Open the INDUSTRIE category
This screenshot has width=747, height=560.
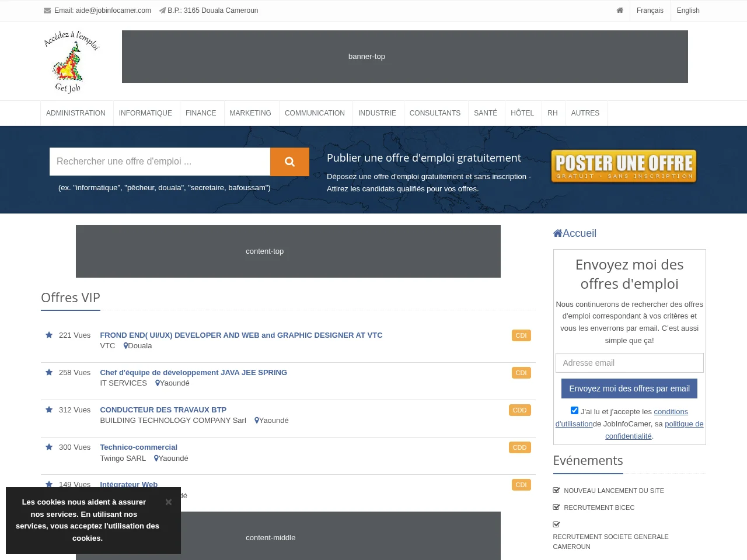[x=377, y=113]
